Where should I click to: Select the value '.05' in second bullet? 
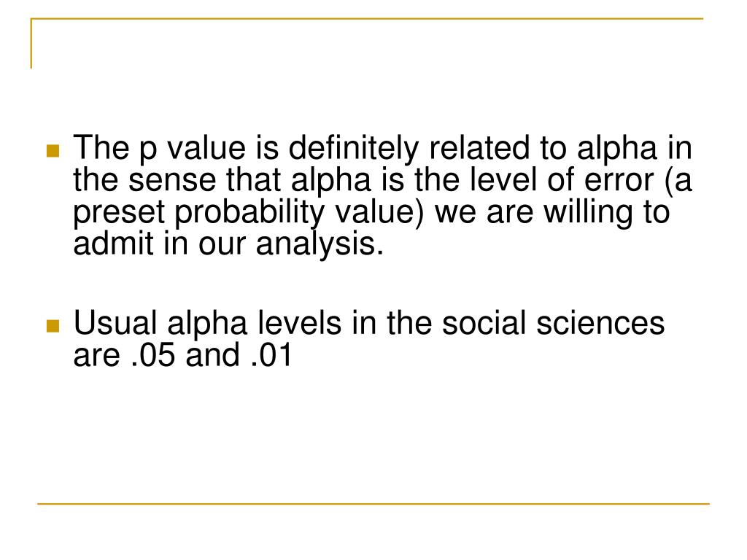(x=152, y=355)
